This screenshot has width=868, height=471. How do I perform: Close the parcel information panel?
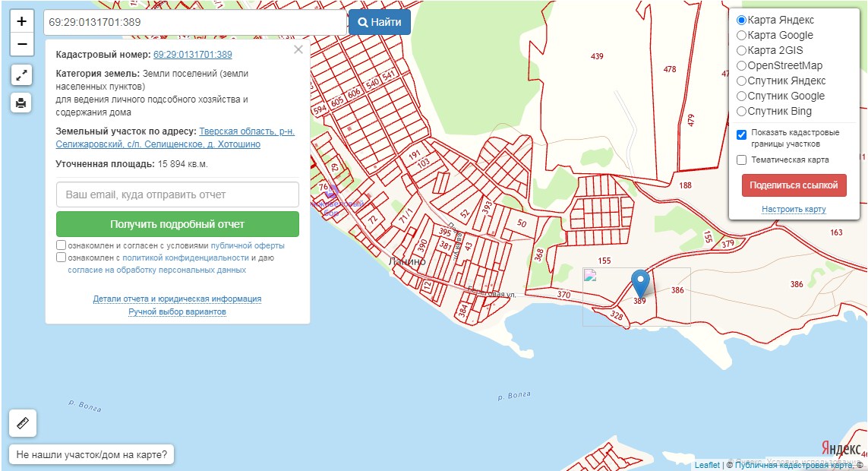298,49
